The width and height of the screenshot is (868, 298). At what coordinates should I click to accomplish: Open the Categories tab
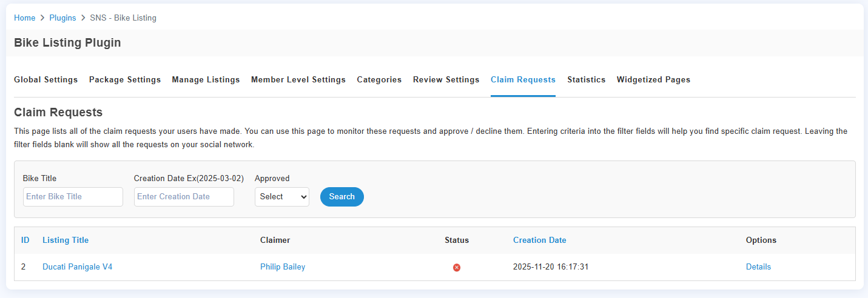pyautogui.click(x=379, y=79)
